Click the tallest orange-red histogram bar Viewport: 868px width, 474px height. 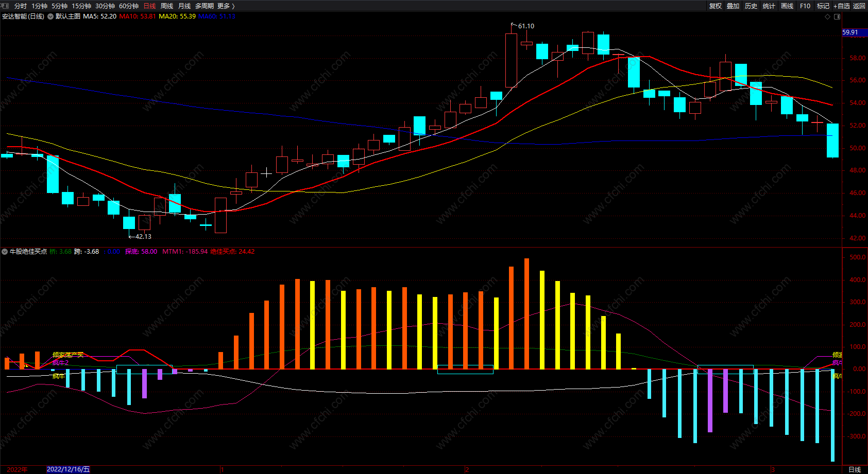click(x=526, y=314)
